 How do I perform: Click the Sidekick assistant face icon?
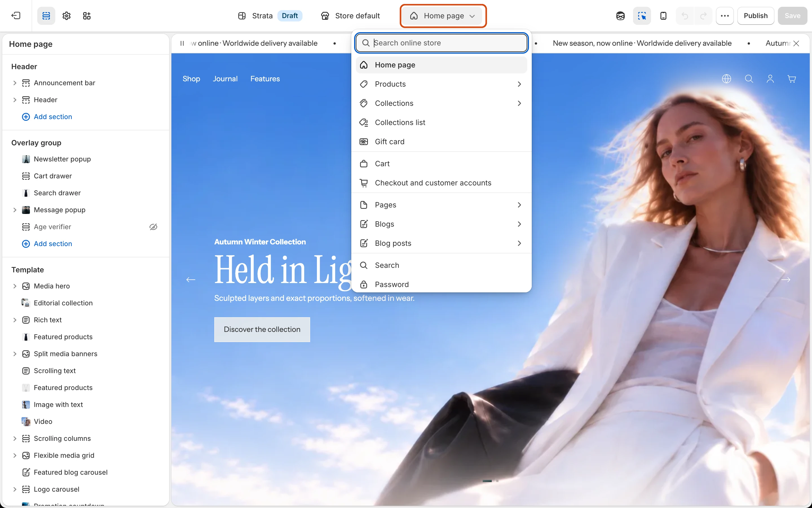click(620, 16)
